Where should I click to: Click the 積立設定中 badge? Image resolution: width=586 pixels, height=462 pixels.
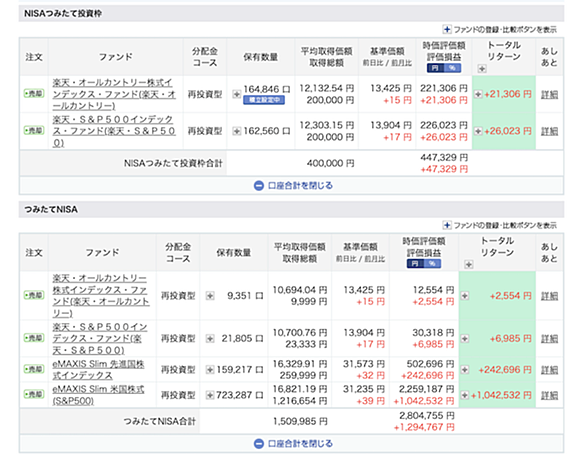pos(264,100)
